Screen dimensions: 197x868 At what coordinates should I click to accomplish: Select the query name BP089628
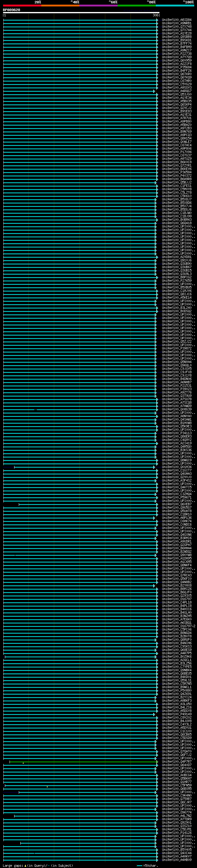click(11, 10)
